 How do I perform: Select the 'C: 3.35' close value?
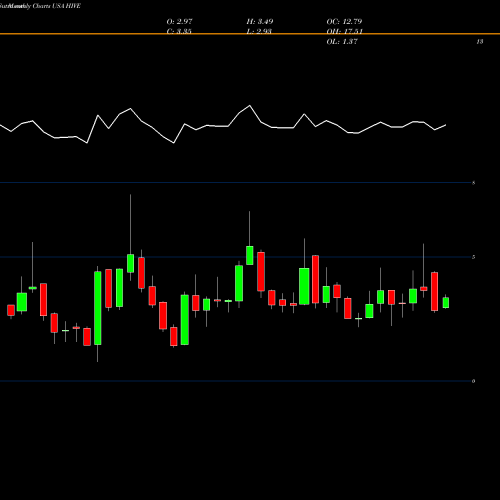pos(179,31)
